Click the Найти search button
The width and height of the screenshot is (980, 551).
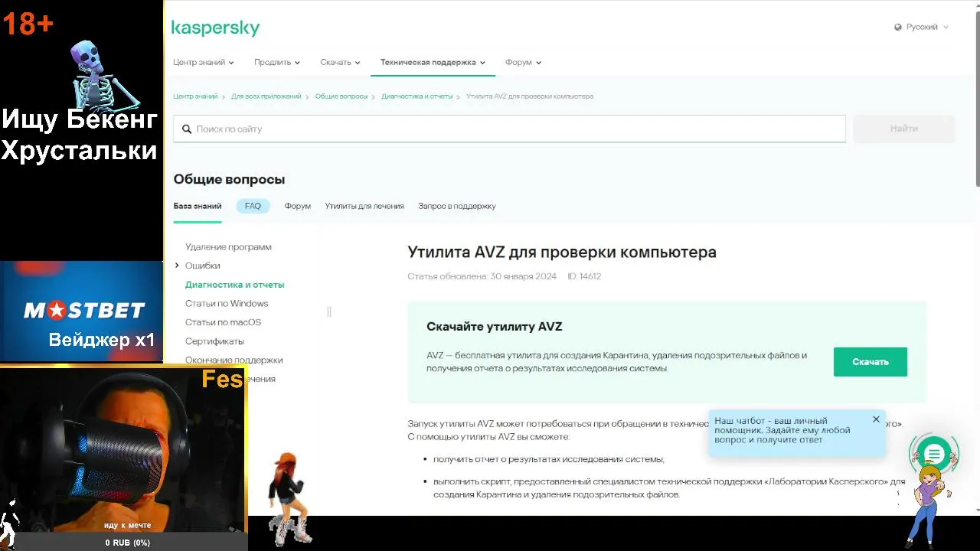pos(904,129)
